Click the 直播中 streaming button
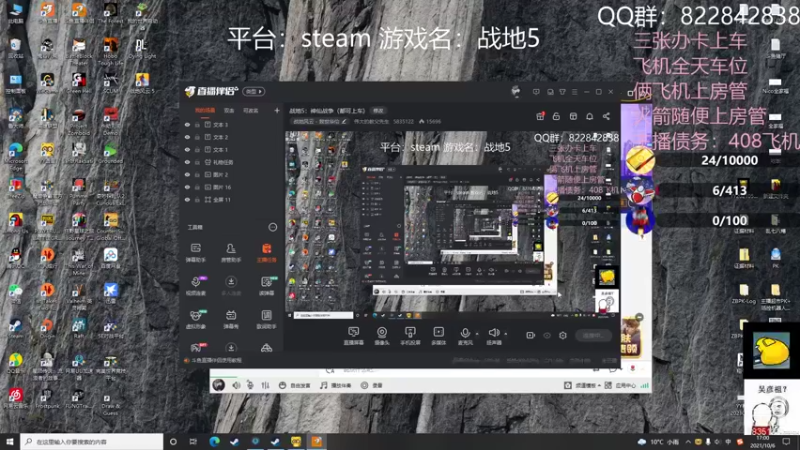800x450 pixels. pos(593,335)
